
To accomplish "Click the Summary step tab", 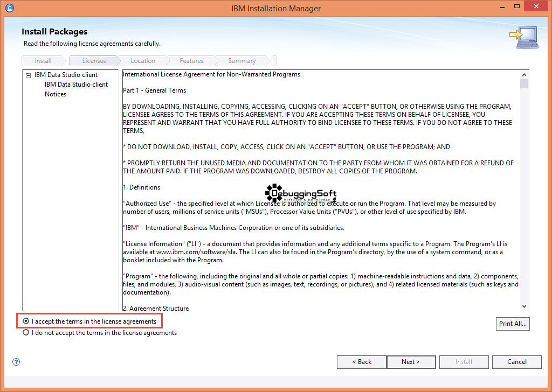I will coord(242,61).
